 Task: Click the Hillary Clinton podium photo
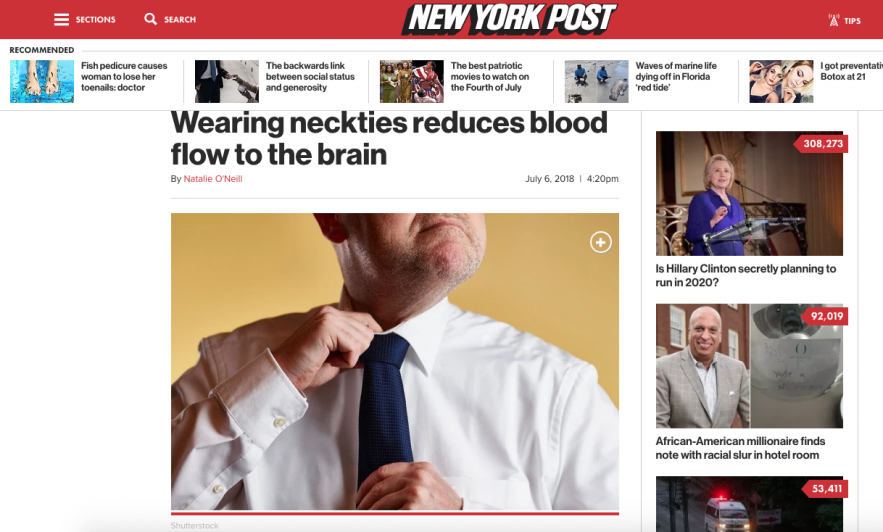click(749, 193)
